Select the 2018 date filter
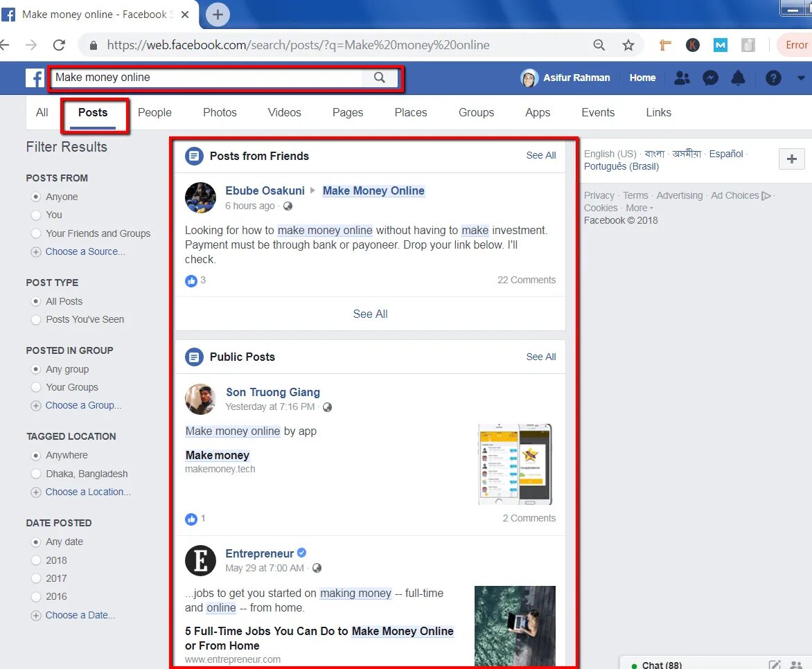The width and height of the screenshot is (812, 669). tap(36, 560)
